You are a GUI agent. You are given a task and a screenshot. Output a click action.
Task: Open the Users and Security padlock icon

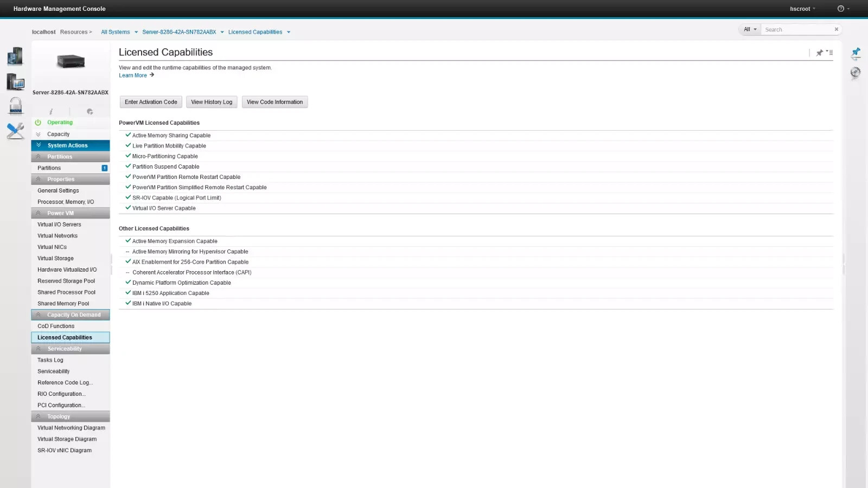pyautogui.click(x=16, y=106)
